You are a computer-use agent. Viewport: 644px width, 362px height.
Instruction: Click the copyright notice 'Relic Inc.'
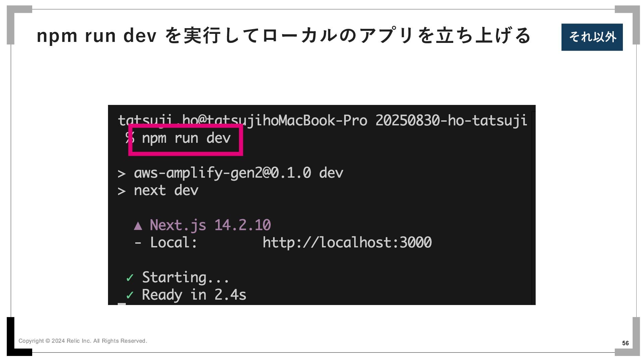[x=83, y=341]
